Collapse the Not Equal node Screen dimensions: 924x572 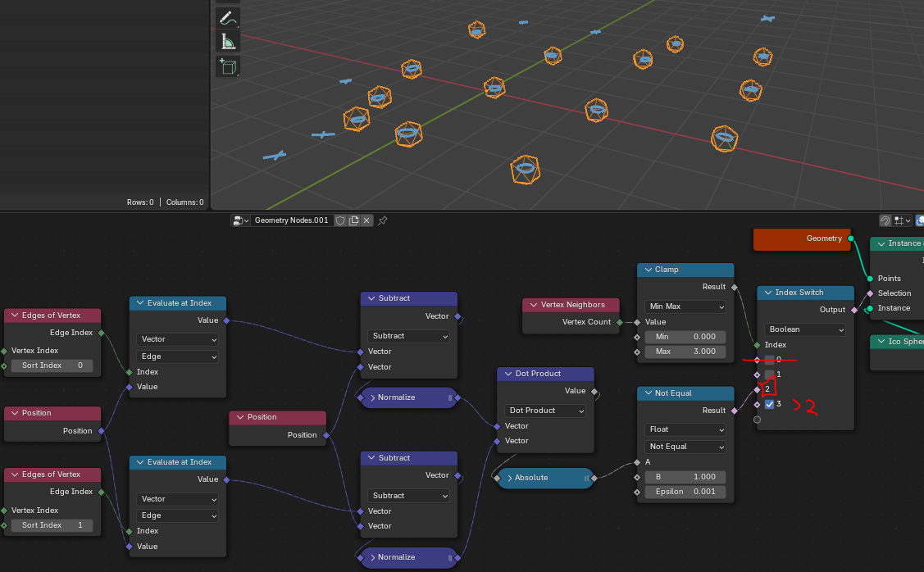649,393
